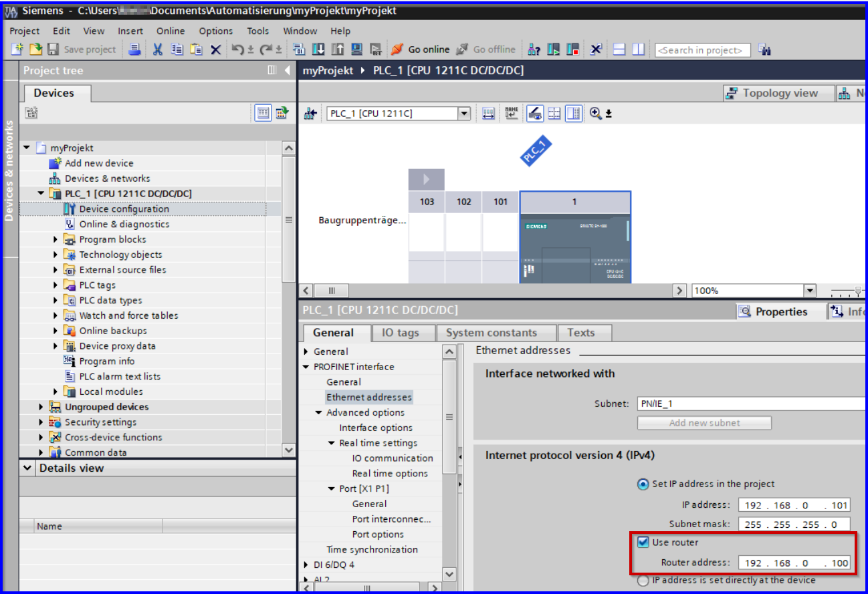This screenshot has width=868, height=594.
Task: Click the Subnet mask input field
Action: click(794, 525)
